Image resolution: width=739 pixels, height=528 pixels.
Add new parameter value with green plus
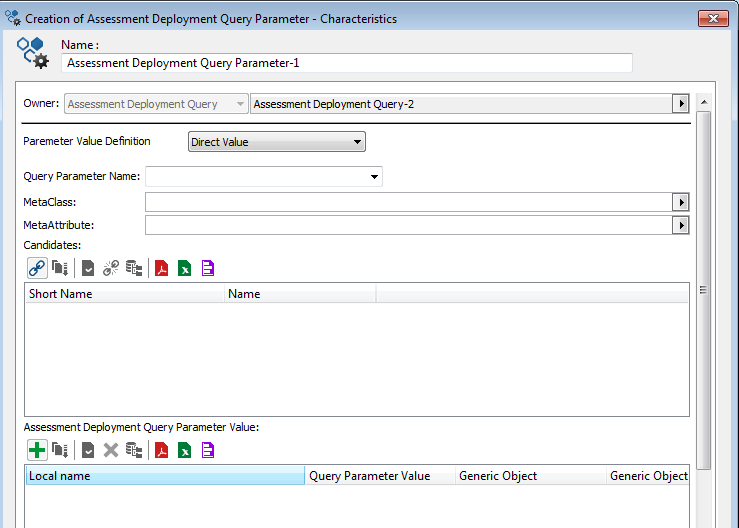point(37,450)
